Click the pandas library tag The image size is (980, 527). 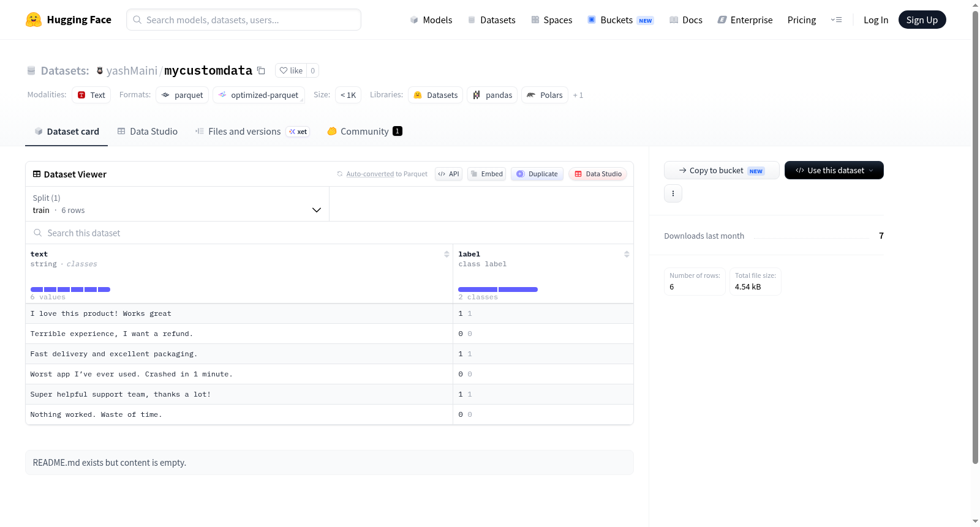[x=492, y=95]
